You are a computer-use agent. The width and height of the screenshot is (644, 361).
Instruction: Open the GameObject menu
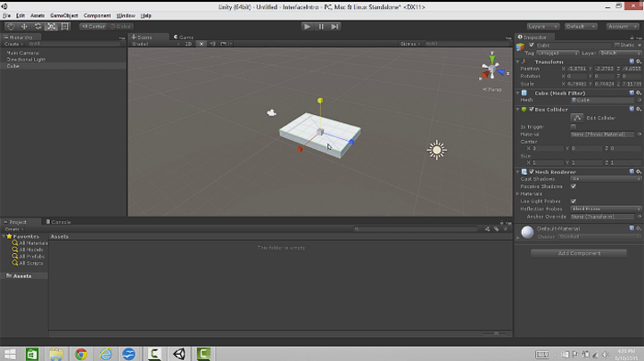(64, 15)
